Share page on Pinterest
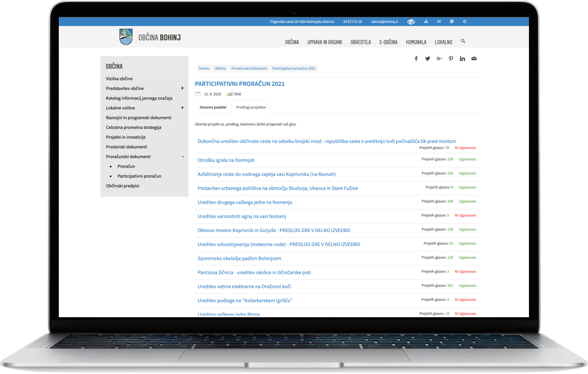 click(x=451, y=58)
